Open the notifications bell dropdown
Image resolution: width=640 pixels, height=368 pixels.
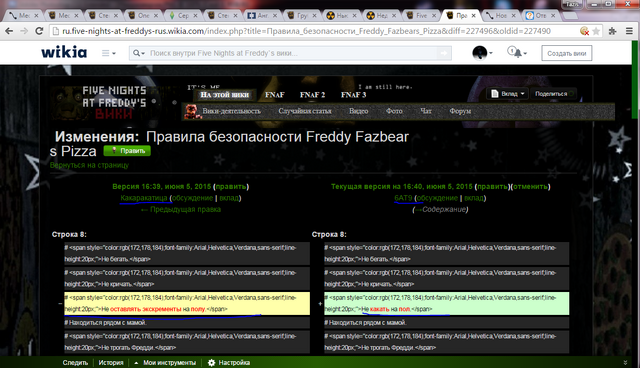pyautogui.click(x=517, y=53)
